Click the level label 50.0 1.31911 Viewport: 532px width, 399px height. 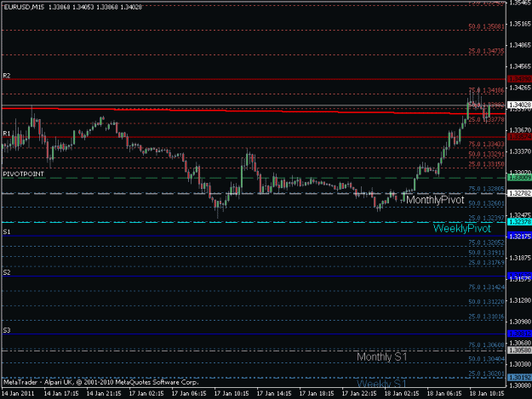tap(486, 253)
